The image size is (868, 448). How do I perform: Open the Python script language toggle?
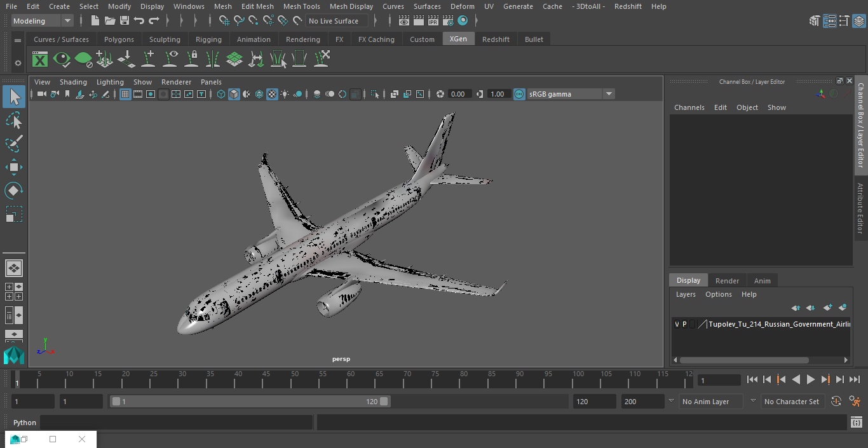click(x=25, y=423)
